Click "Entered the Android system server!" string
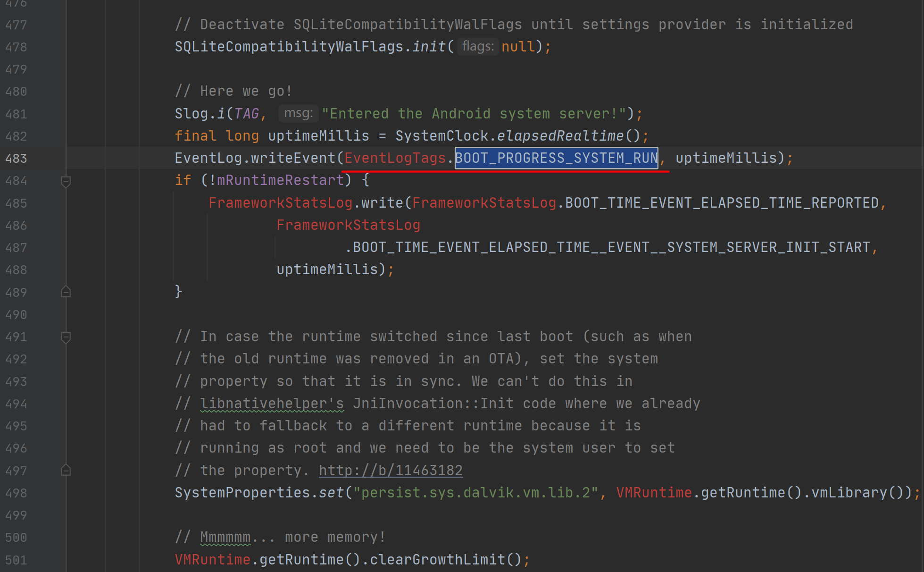The image size is (924, 572). pos(474,114)
